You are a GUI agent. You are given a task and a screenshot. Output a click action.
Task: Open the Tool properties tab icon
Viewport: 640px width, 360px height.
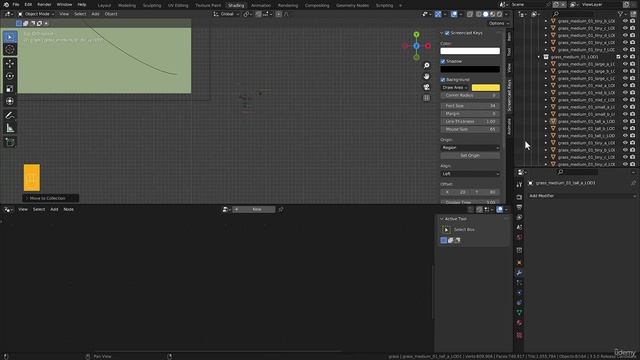[519, 185]
